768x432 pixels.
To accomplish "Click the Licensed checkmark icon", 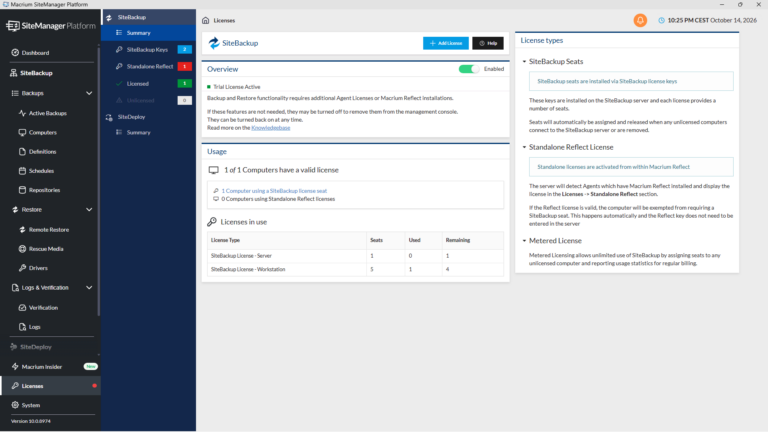I will (119, 84).
